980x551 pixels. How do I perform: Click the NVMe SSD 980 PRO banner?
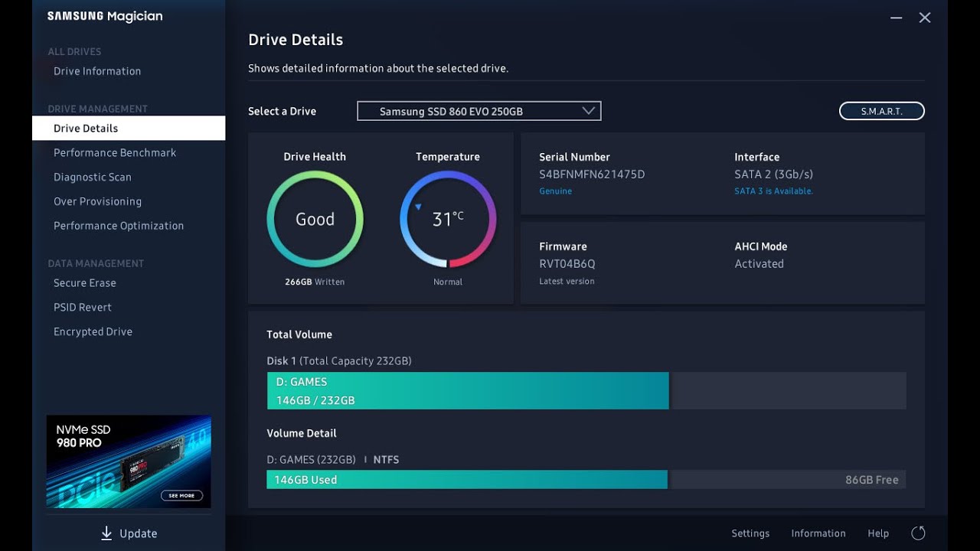[129, 461]
